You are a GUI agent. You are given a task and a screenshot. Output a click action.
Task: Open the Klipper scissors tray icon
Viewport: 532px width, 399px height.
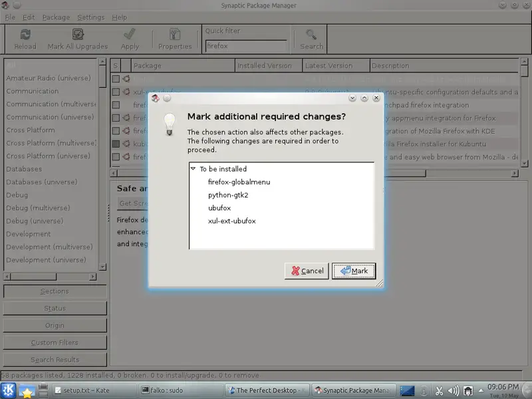(439, 391)
